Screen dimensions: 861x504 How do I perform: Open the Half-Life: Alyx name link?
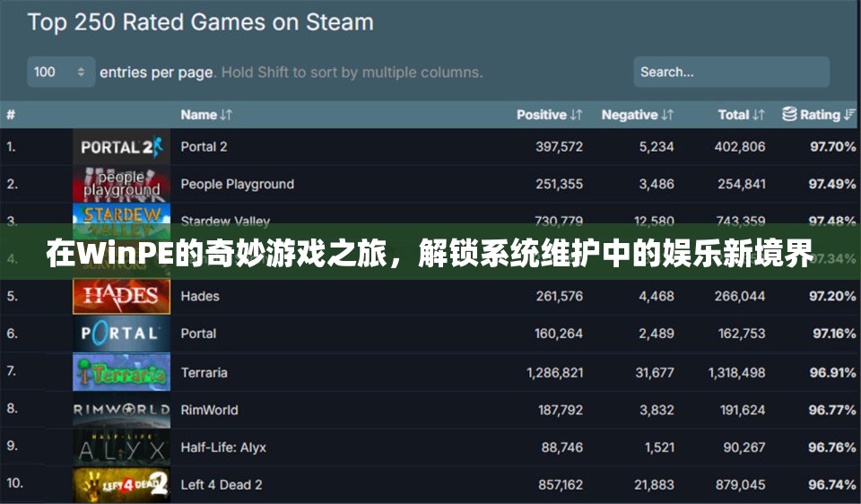click(223, 448)
